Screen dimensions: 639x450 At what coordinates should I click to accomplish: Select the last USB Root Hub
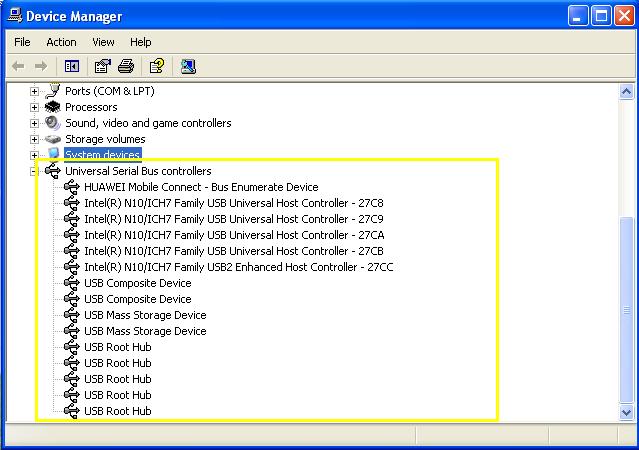point(118,411)
